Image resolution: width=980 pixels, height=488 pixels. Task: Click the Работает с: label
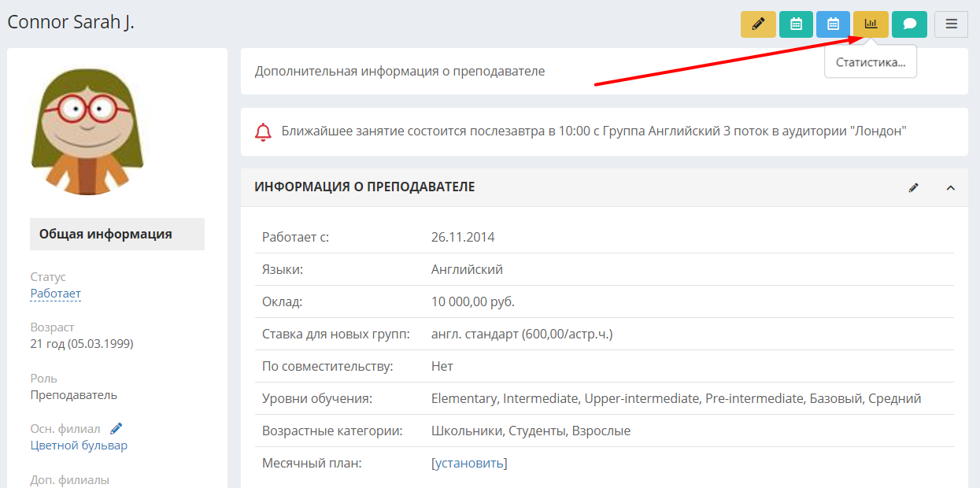[x=295, y=237]
